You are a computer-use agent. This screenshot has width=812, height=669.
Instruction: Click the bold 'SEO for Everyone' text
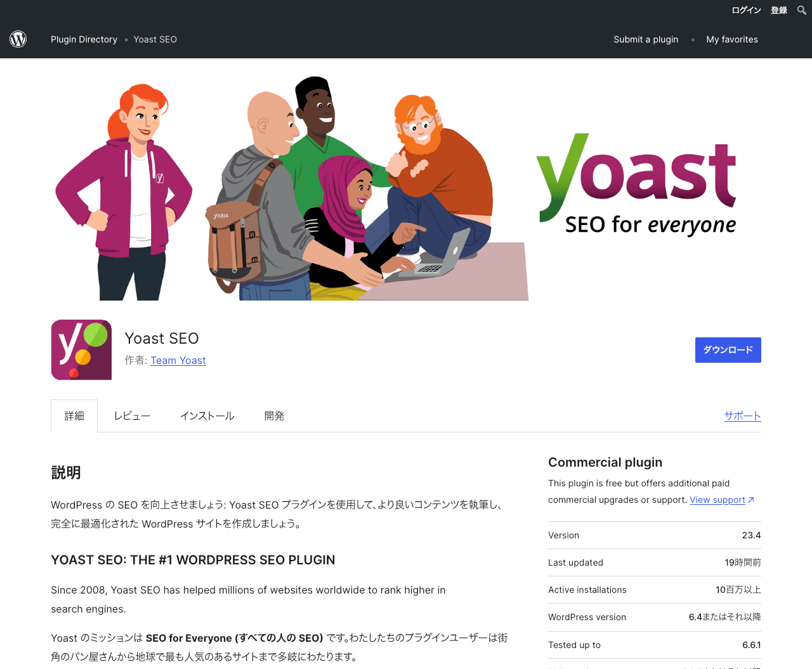(x=234, y=638)
